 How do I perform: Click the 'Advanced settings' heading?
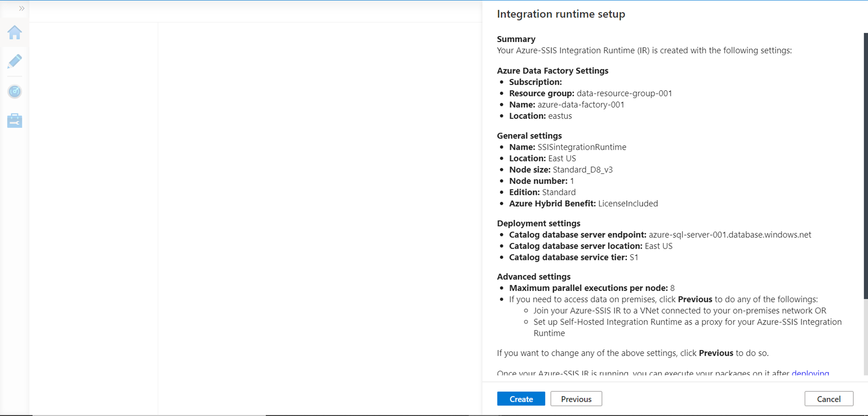tap(533, 277)
